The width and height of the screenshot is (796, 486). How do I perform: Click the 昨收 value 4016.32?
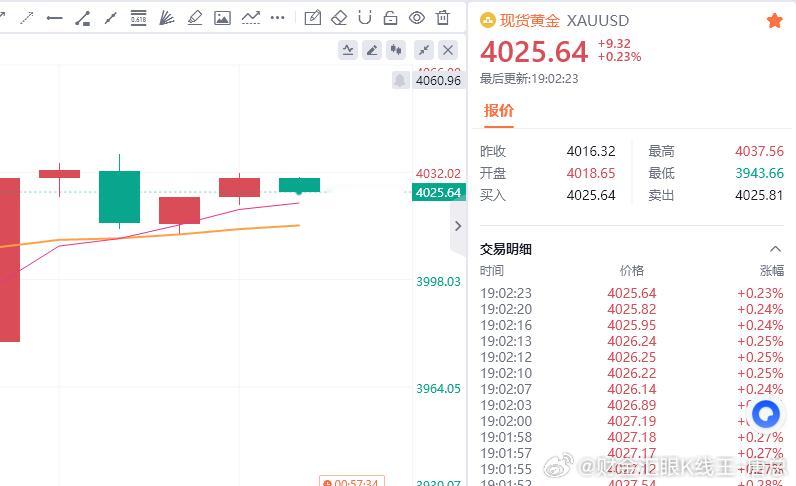coord(591,151)
